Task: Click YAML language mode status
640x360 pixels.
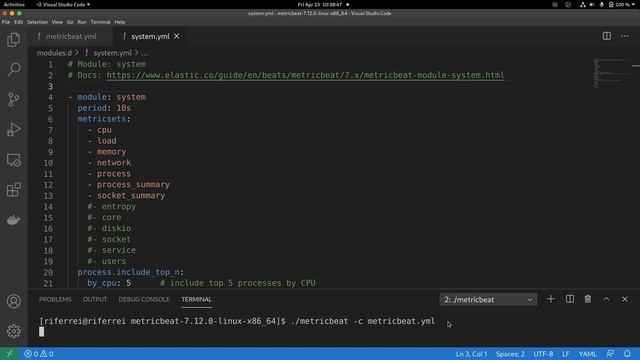Action: (588, 354)
